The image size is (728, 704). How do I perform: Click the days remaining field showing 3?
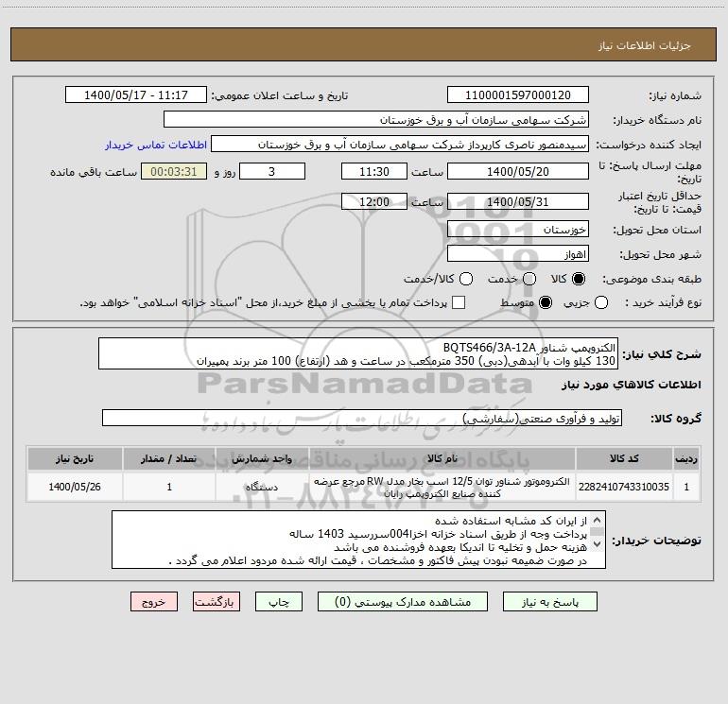pyautogui.click(x=272, y=171)
